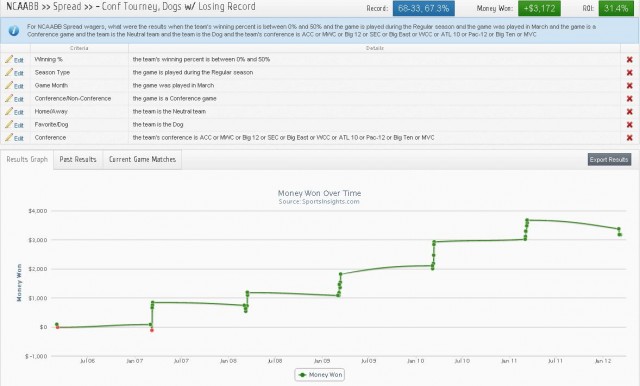Click the $4,000 y-axis label
The image size is (640, 386).
coord(38,211)
